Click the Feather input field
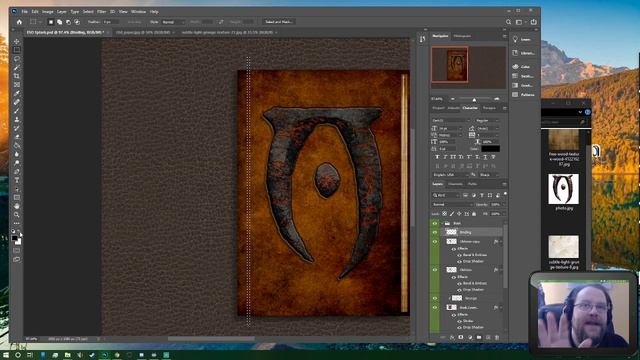The height and width of the screenshot is (360, 640). [x=111, y=22]
